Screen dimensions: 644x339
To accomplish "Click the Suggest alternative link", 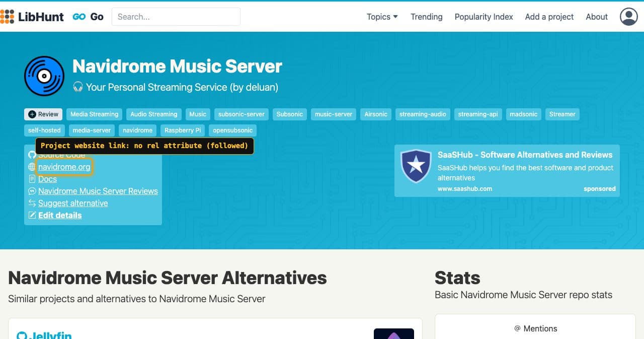I will tap(73, 203).
